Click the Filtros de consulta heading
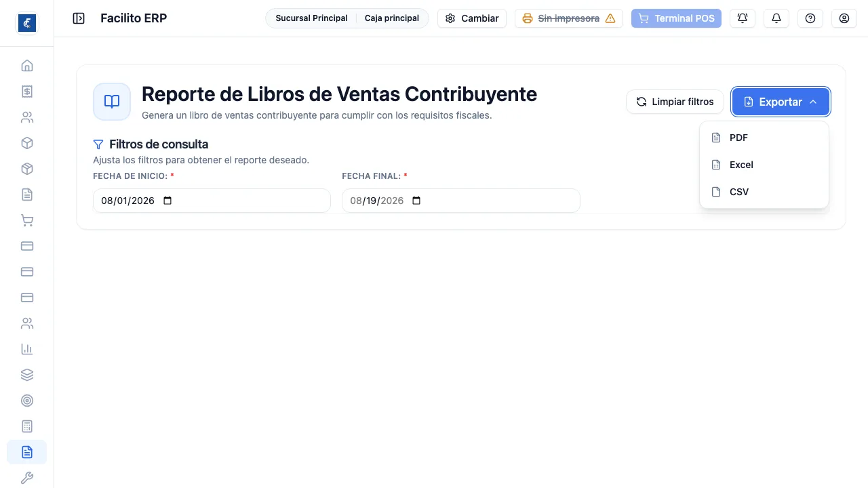The width and height of the screenshot is (868, 488). (x=159, y=144)
